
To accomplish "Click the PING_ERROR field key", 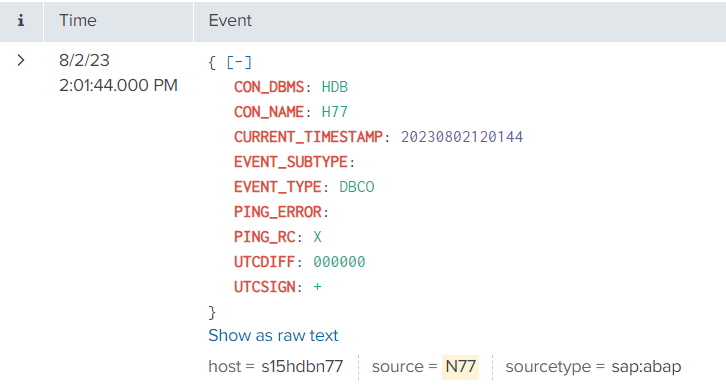I will tap(277, 212).
